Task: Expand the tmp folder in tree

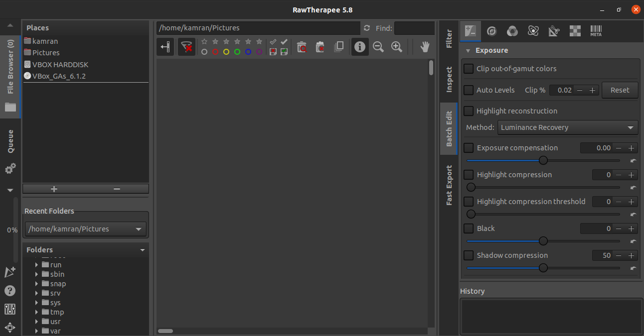Action: coord(37,312)
